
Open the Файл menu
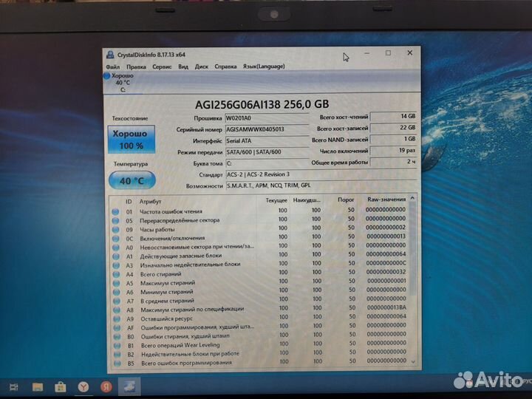pyautogui.click(x=112, y=66)
